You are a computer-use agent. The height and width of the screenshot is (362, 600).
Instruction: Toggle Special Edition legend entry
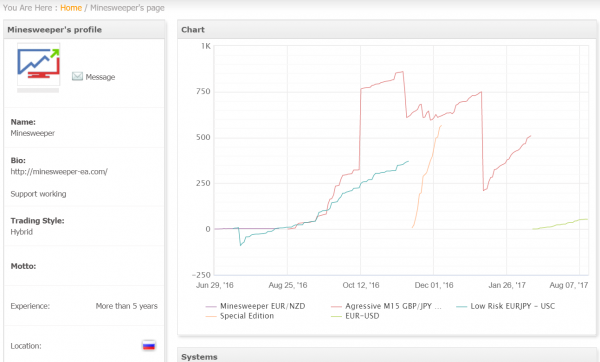(x=240, y=316)
